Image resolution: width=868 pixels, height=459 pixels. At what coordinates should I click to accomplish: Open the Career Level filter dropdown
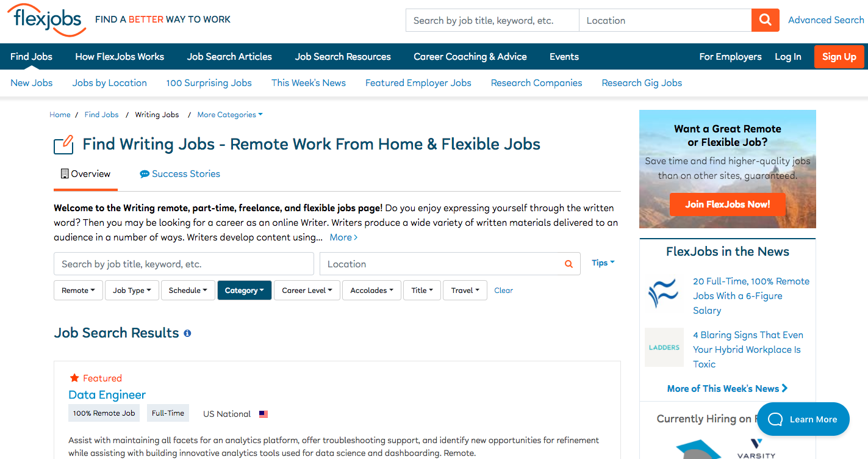pos(307,290)
